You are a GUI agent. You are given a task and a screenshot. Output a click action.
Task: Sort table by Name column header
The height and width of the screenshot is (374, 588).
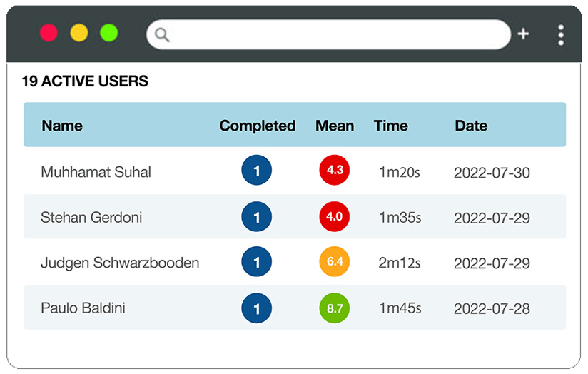[x=62, y=126]
